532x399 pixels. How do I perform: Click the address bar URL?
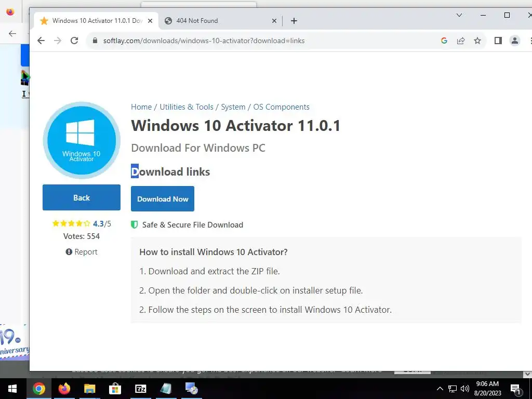coord(204,41)
